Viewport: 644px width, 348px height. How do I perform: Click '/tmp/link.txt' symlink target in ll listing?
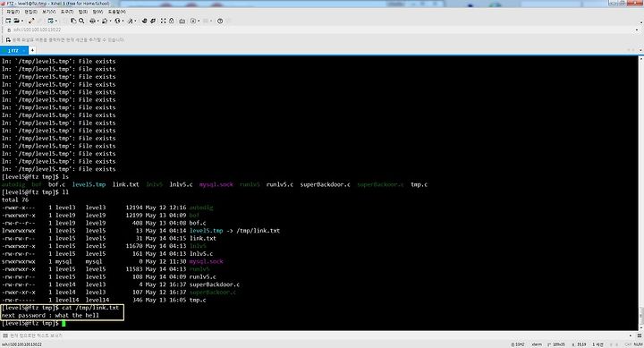[x=258, y=231]
